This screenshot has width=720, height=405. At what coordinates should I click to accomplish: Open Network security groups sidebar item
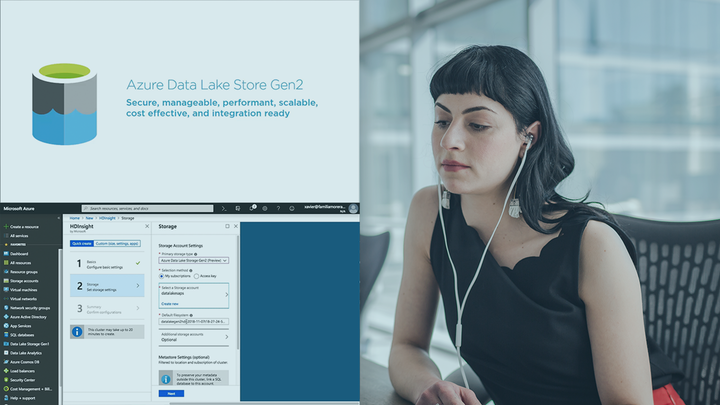pyautogui.click(x=27, y=308)
